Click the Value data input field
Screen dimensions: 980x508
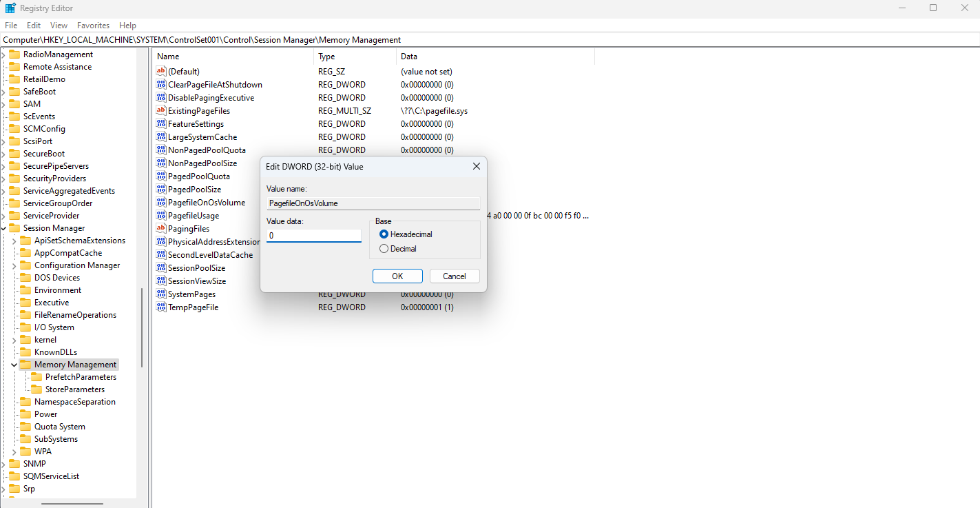point(313,236)
